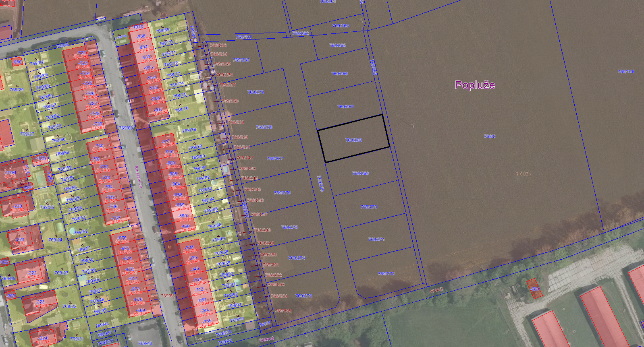Viewport: 644px width, 347px height.
Task: Click the building parcel labeled -729
Action: [98, 124]
